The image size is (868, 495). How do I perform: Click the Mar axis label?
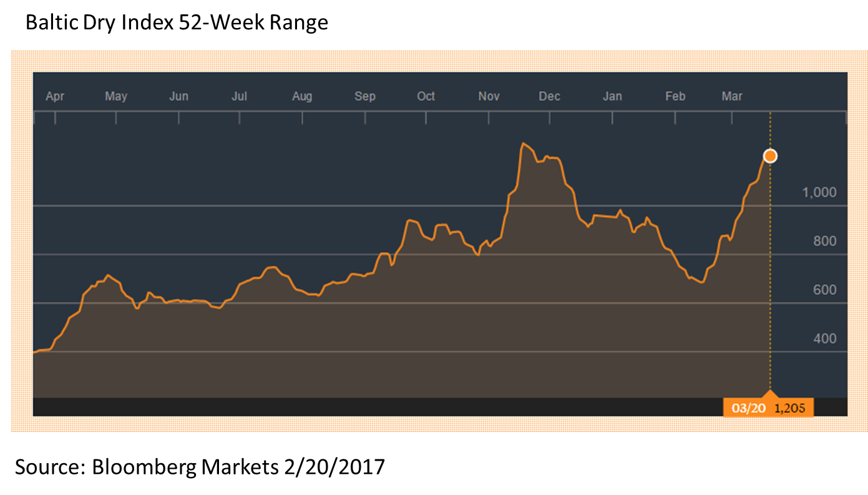[732, 96]
